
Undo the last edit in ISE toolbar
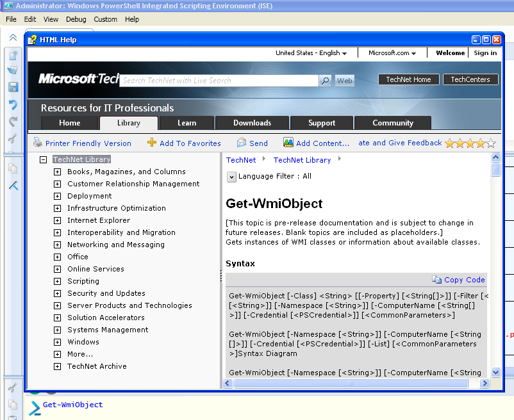pyautogui.click(x=13, y=104)
